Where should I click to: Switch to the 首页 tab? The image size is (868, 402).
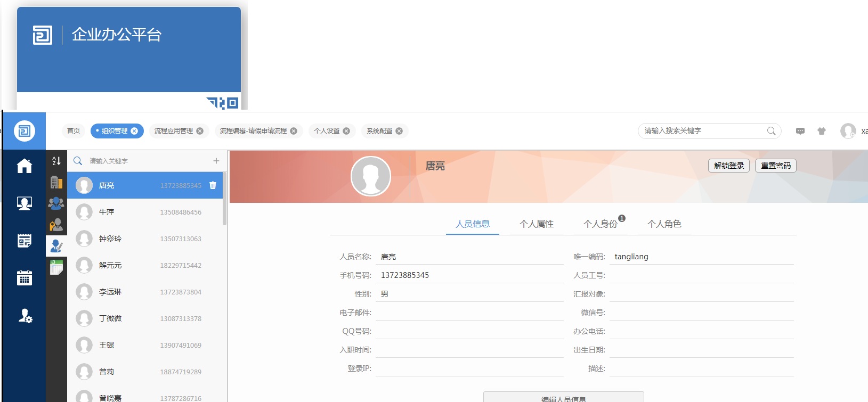(x=74, y=131)
